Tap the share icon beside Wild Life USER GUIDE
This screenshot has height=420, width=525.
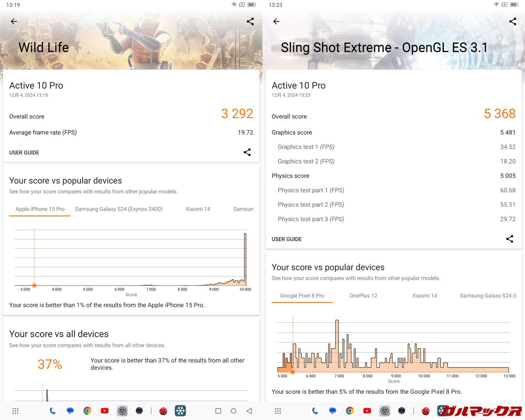247,152
